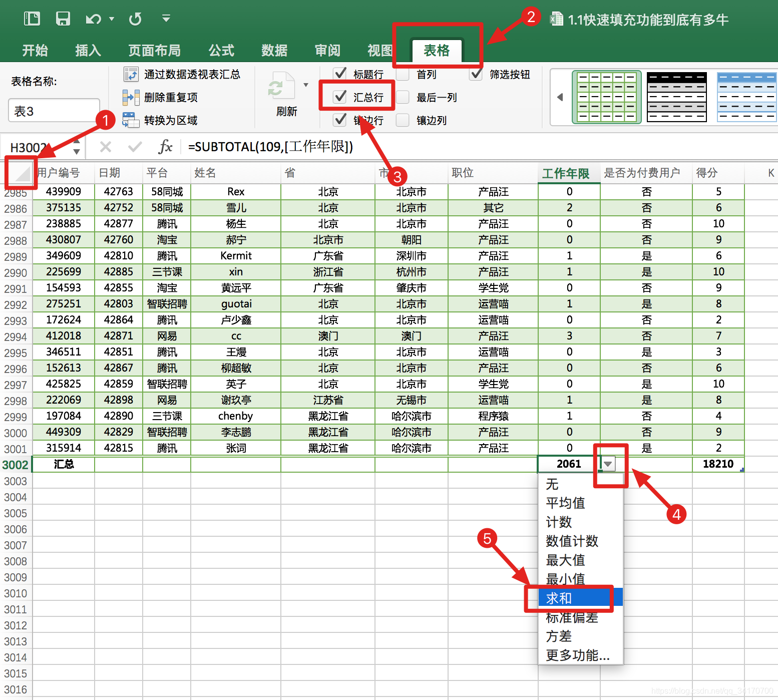Choose 平均值 from the total function list
778x700 pixels.
tap(581, 503)
